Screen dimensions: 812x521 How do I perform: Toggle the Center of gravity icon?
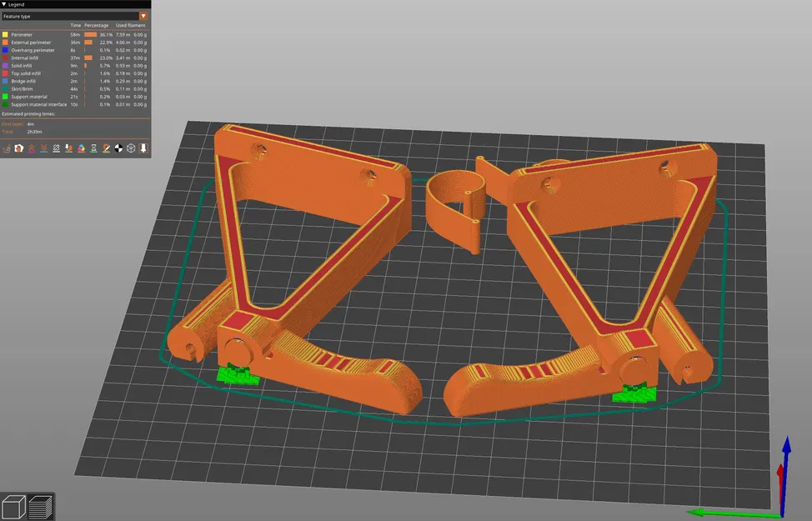[118, 148]
